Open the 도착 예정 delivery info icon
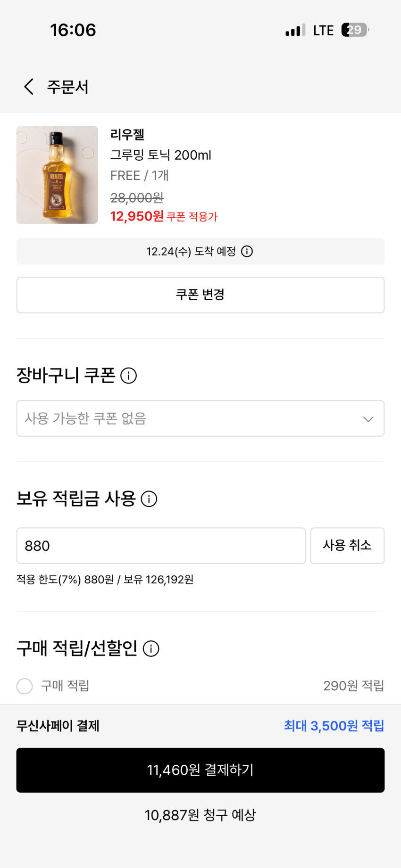This screenshot has height=868, width=401. click(x=247, y=251)
